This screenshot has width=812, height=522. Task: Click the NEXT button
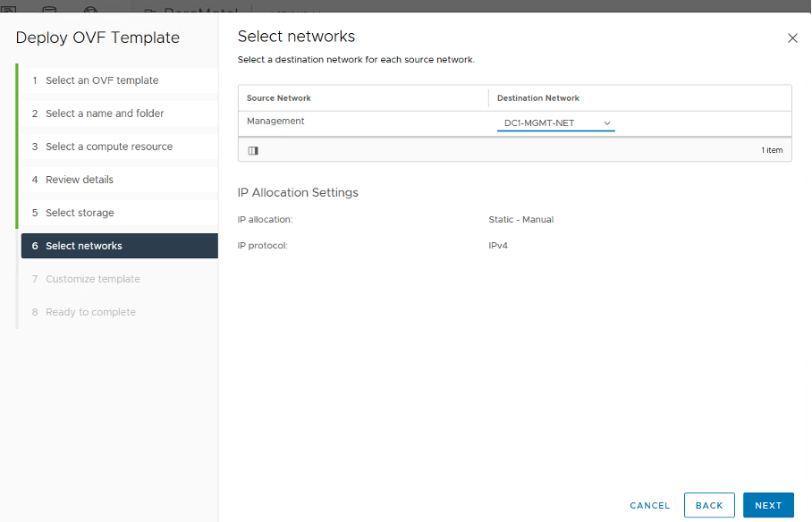(768, 505)
